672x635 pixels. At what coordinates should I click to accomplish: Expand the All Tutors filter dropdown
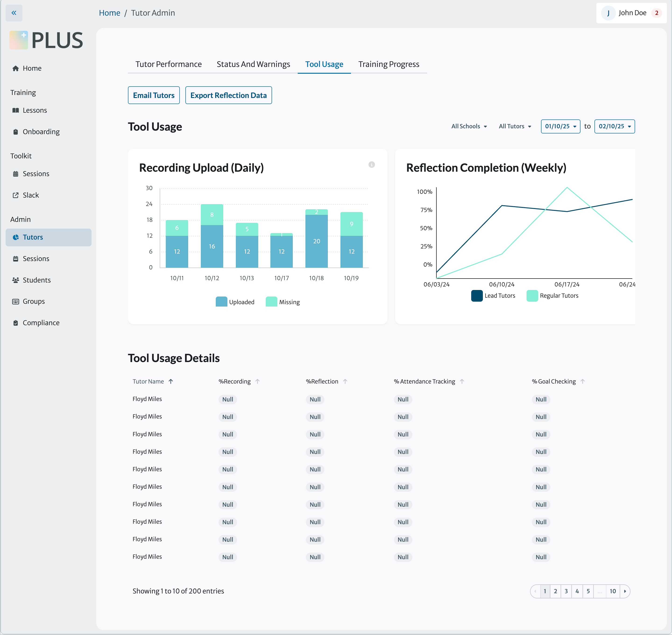[515, 126]
